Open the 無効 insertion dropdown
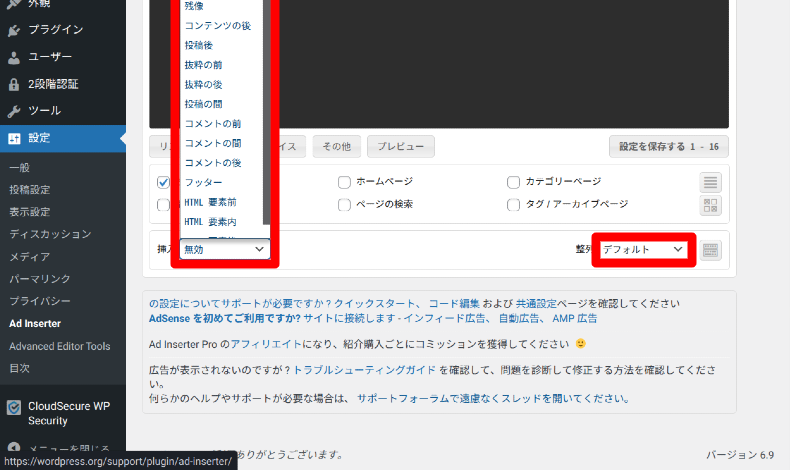Image resolution: width=790 pixels, height=470 pixels. tap(225, 249)
